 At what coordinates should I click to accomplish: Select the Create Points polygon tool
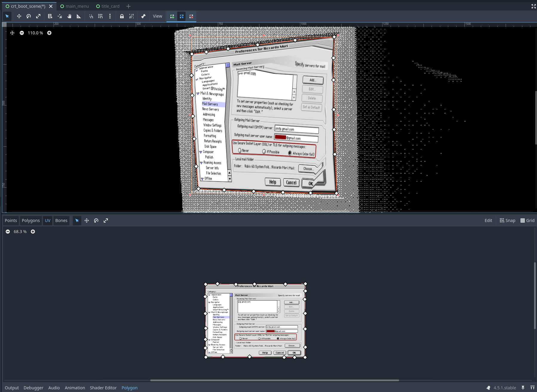click(172, 16)
